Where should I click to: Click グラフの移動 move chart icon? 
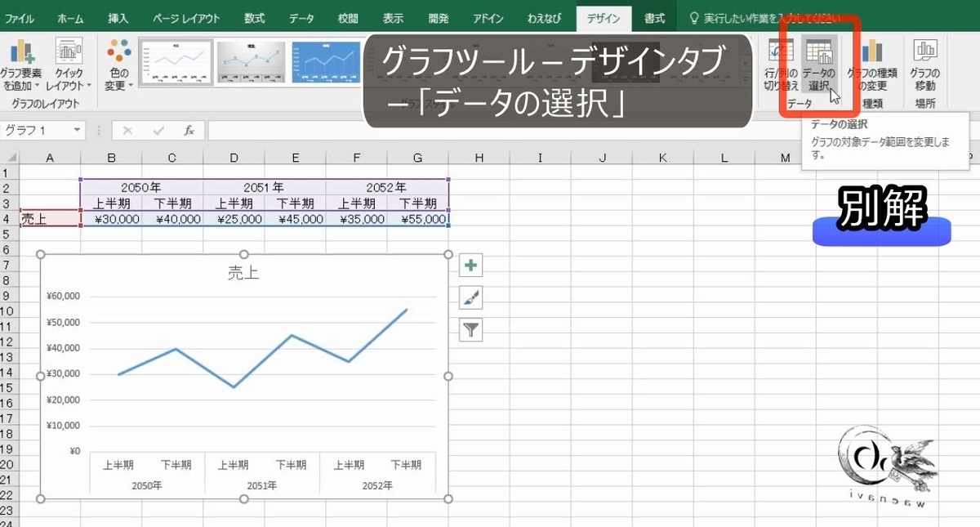[924, 65]
